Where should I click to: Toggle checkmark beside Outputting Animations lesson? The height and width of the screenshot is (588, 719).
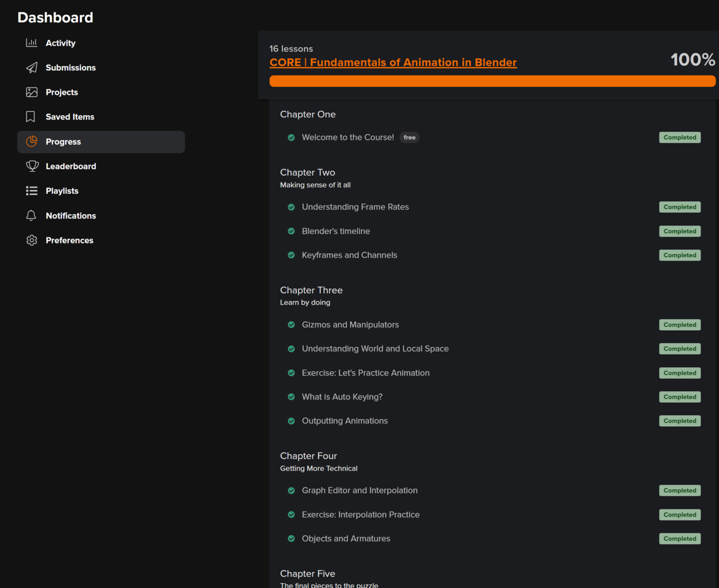pos(291,421)
